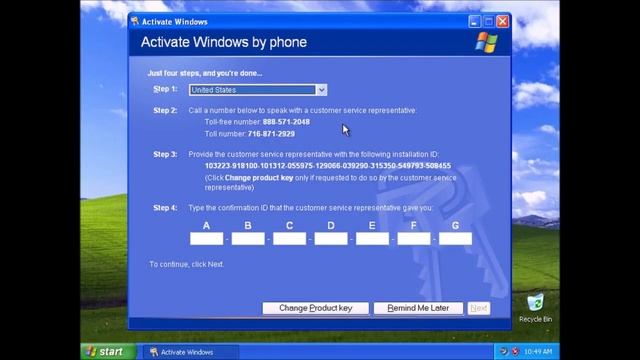Open the Windows start menu
This screenshot has width=640, height=360.
coord(108,351)
